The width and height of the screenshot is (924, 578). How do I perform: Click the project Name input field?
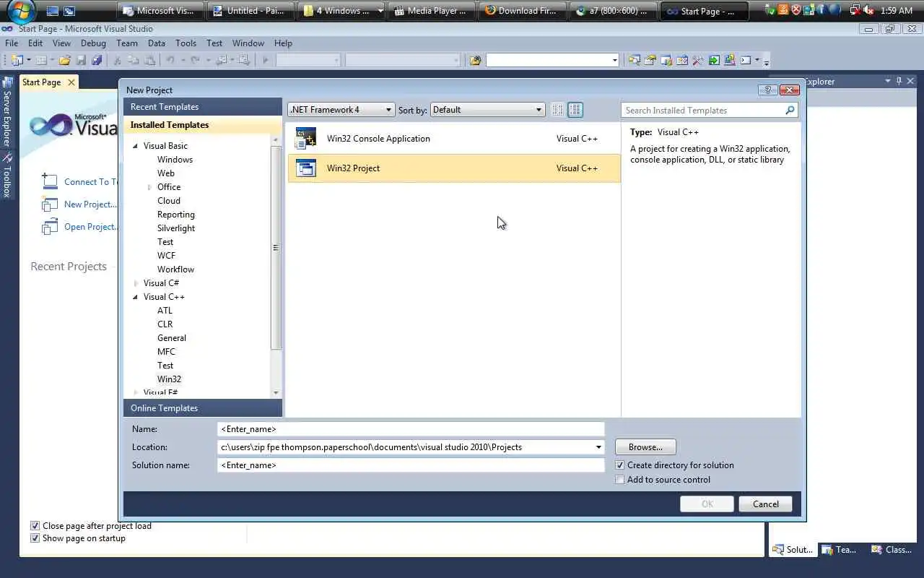pyautogui.click(x=411, y=429)
